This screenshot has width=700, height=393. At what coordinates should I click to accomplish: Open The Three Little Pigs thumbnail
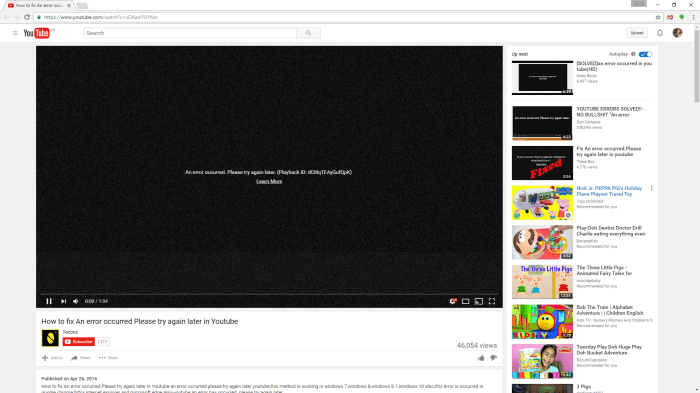(x=542, y=282)
